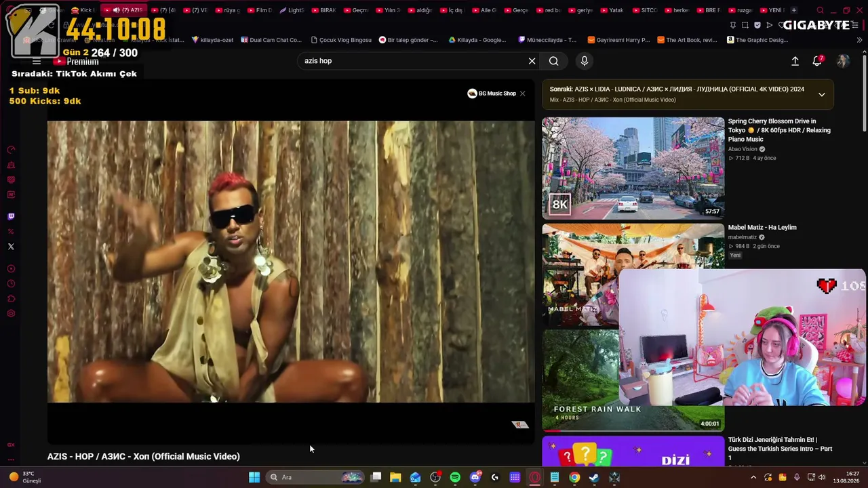The width and height of the screenshot is (868, 488).
Task: Clear the YouTube search query
Action: 532,61
